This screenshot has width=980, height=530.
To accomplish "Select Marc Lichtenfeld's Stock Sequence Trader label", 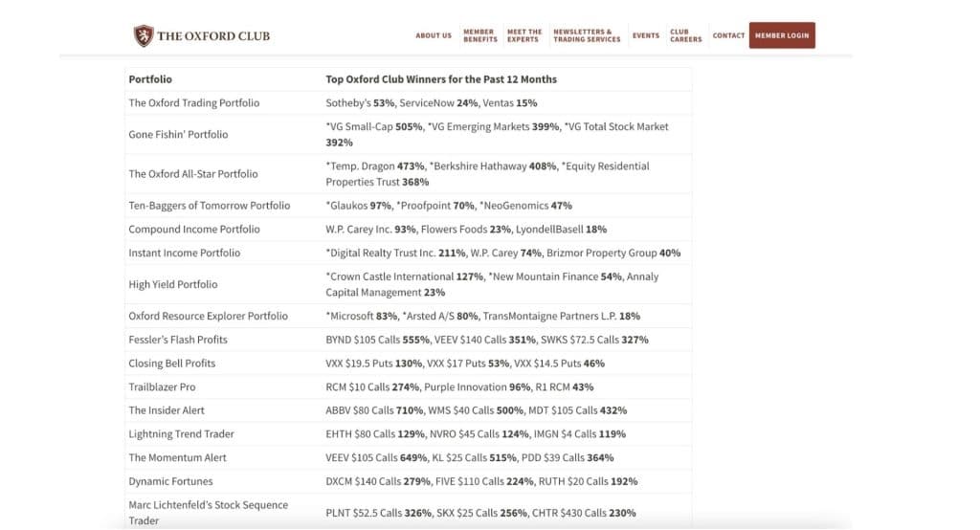I will (208, 513).
